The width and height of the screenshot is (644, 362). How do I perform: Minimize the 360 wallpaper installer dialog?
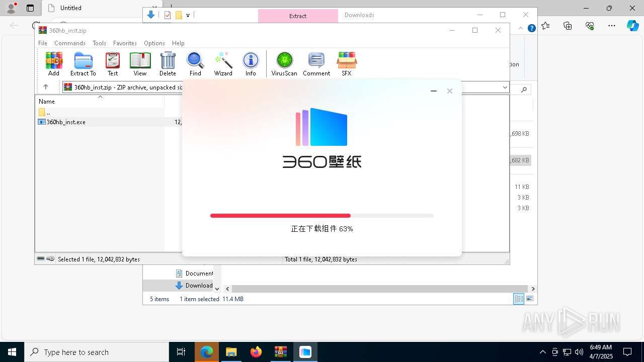[x=434, y=91]
